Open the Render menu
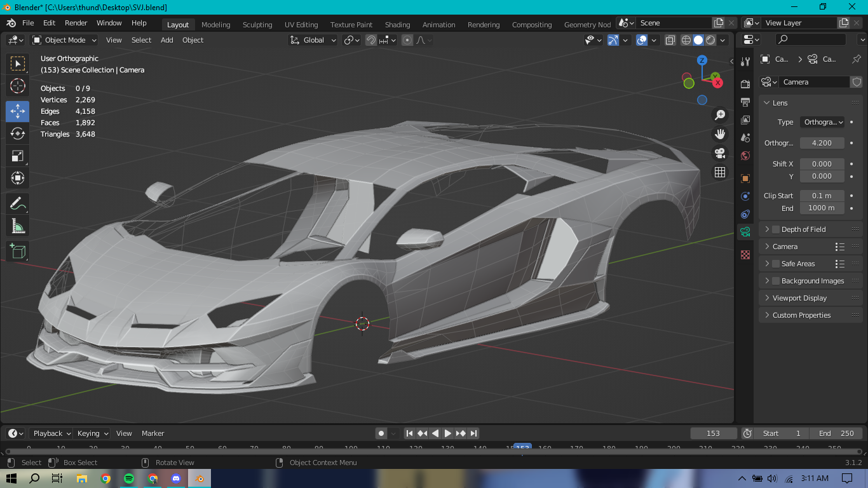The image size is (868, 488). tap(76, 23)
